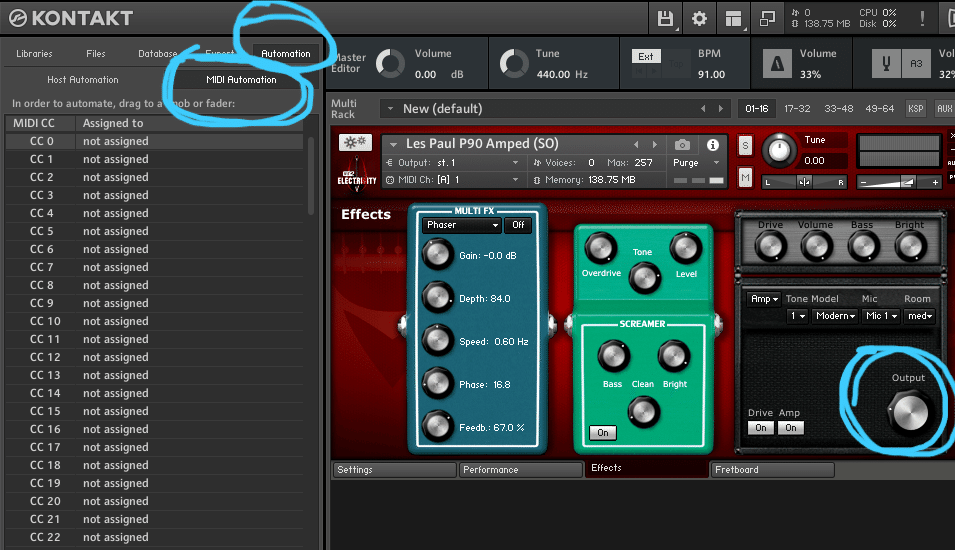Screen dimensions: 955x550
Task: Show instrument slots 17-32
Action: coord(797,108)
